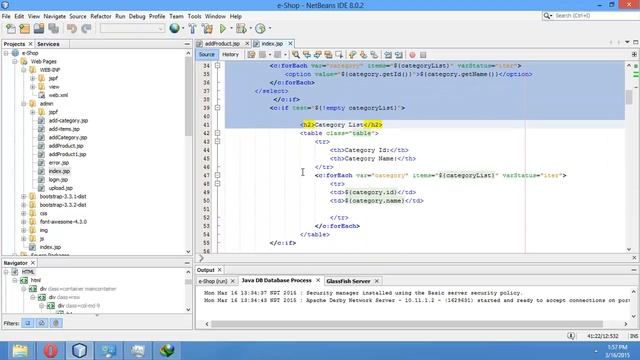Click the split editor icon at toolbar right
The height and width of the screenshot is (360, 640).
click(x=634, y=54)
